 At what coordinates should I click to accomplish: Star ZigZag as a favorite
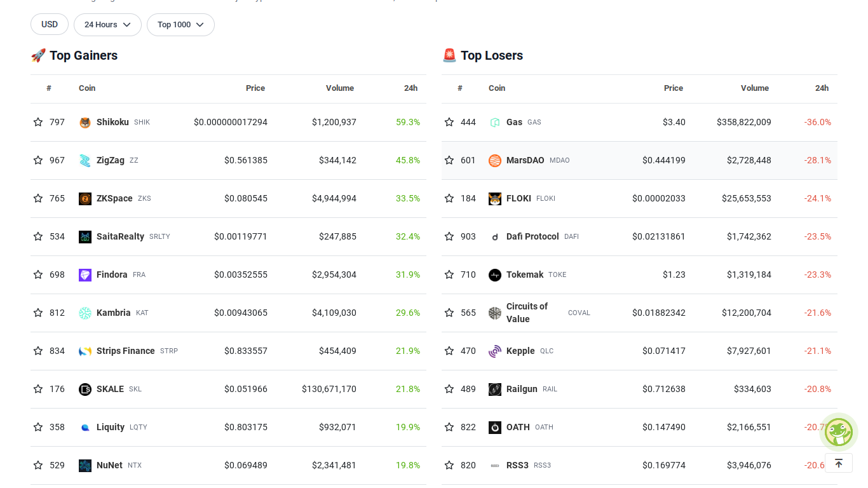[x=38, y=160]
